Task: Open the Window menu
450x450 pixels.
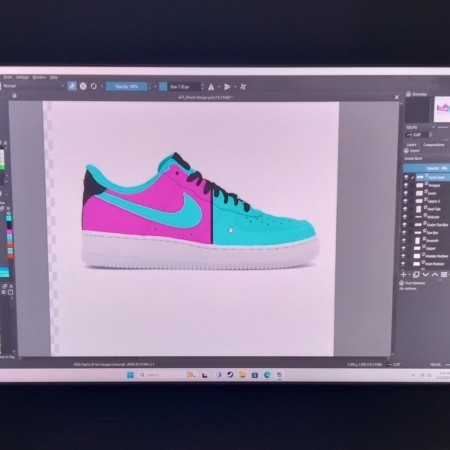Action: coord(39,77)
